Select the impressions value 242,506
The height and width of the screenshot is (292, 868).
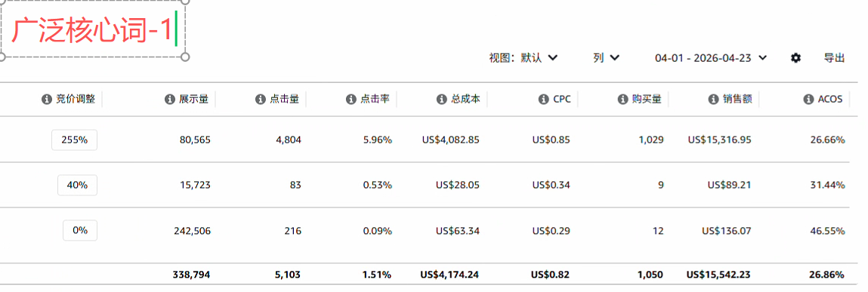192,231
